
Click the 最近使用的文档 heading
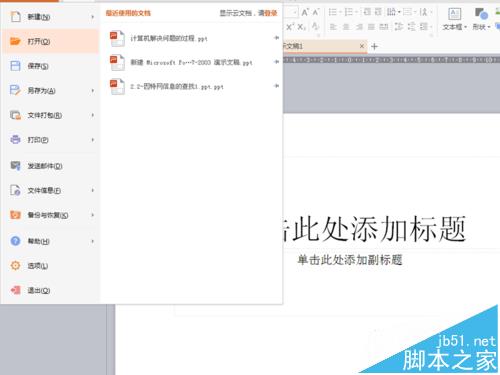coord(128,13)
